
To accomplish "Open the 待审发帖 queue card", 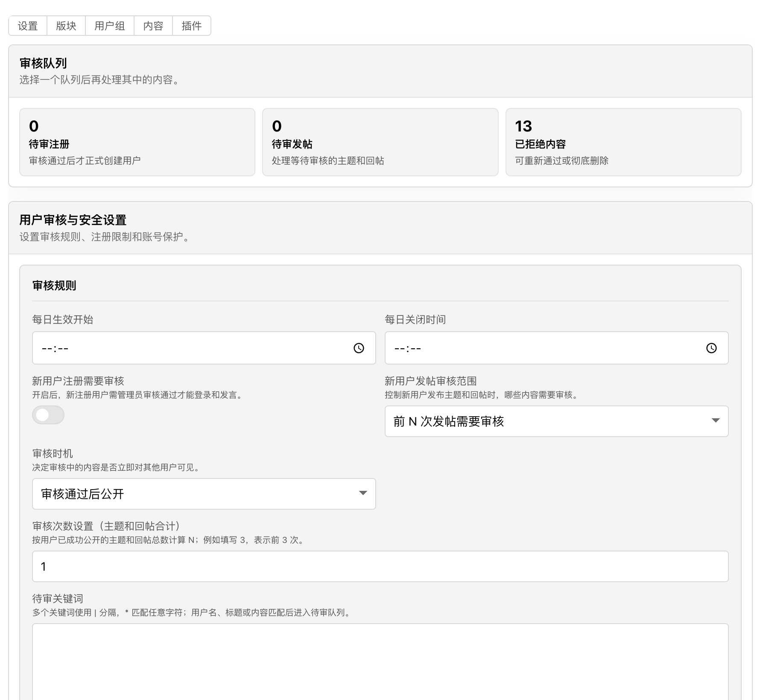I will [x=380, y=142].
